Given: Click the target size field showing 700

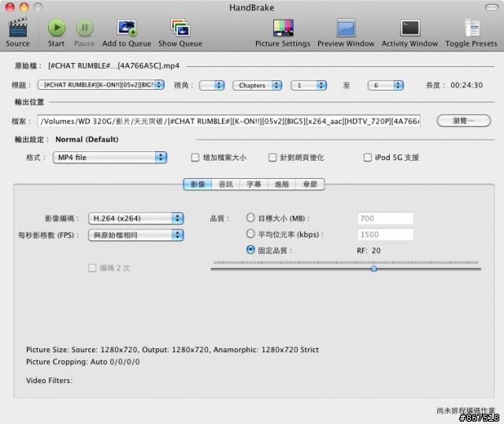Looking at the screenshot, I should [385, 218].
